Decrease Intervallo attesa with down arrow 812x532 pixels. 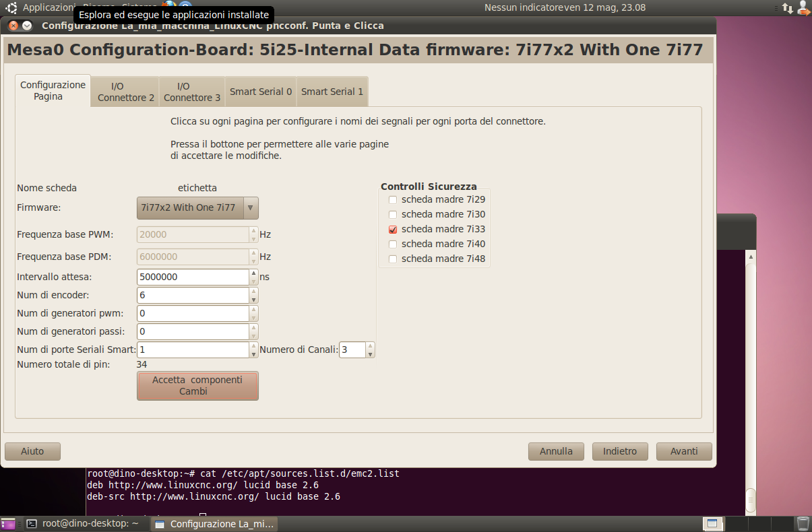tap(254, 281)
